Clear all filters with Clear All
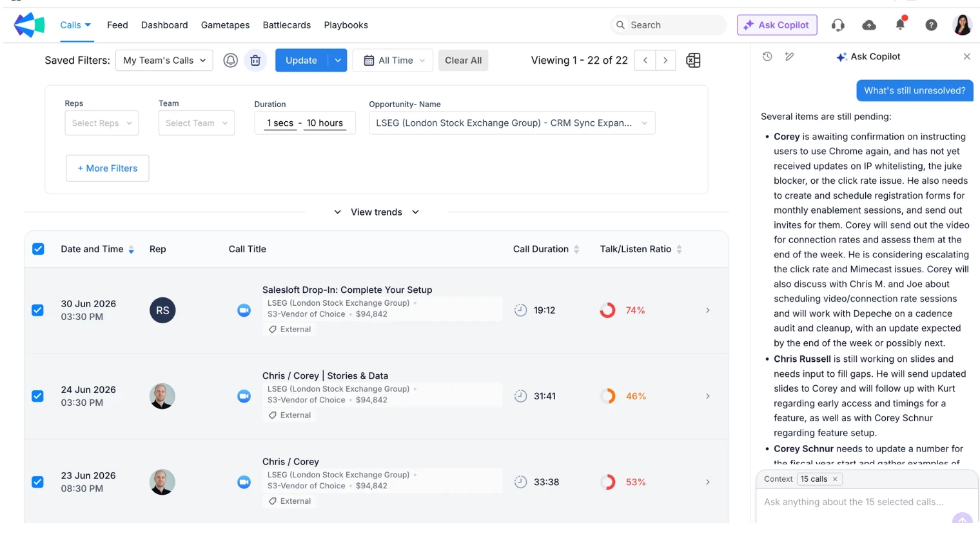This screenshot has height=538, width=980. point(463,60)
